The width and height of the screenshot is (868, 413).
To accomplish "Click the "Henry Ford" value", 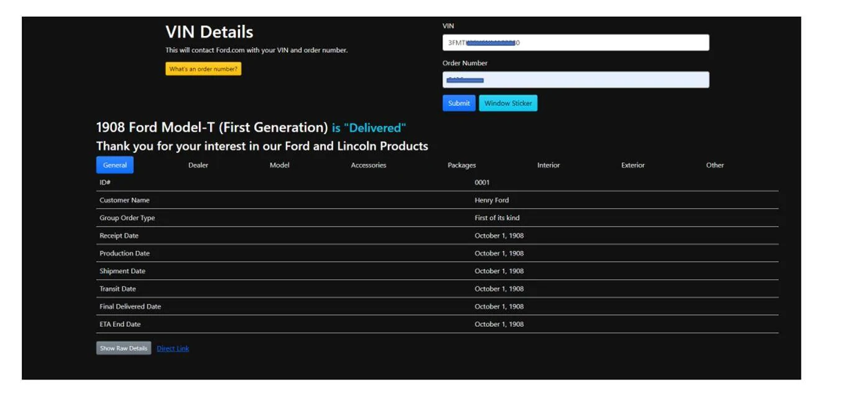I will tap(492, 200).
